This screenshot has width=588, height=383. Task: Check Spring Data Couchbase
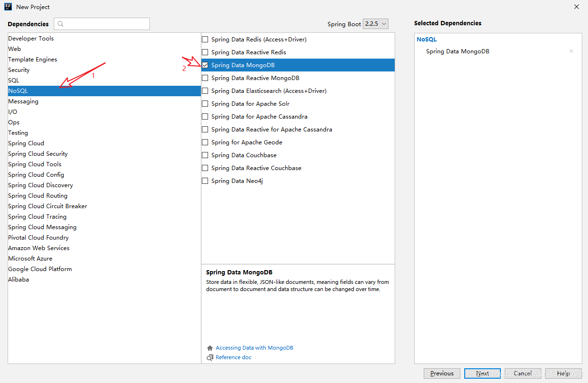click(205, 155)
